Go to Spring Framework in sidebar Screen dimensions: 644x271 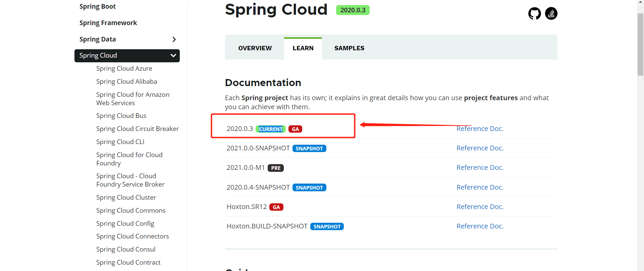point(108,23)
